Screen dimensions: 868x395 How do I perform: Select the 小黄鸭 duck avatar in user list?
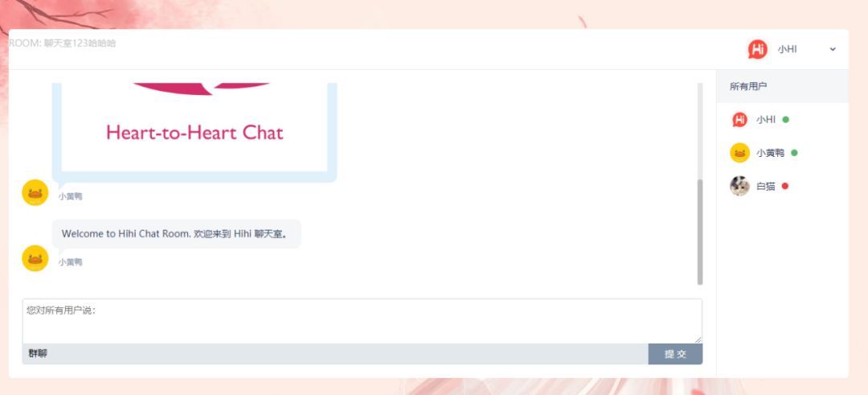tap(739, 153)
